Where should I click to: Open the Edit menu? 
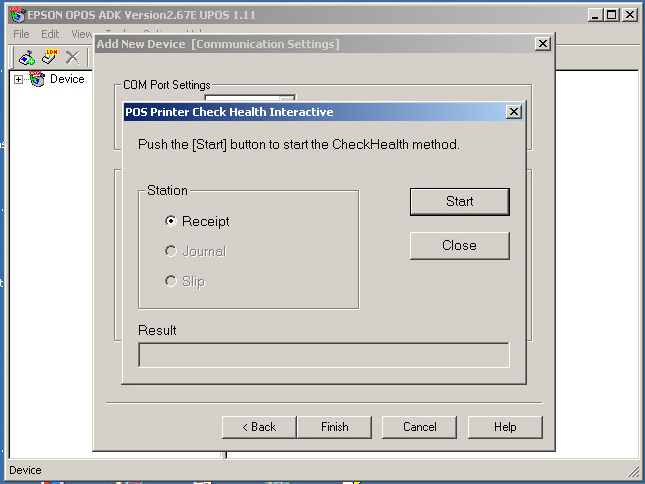(50, 34)
